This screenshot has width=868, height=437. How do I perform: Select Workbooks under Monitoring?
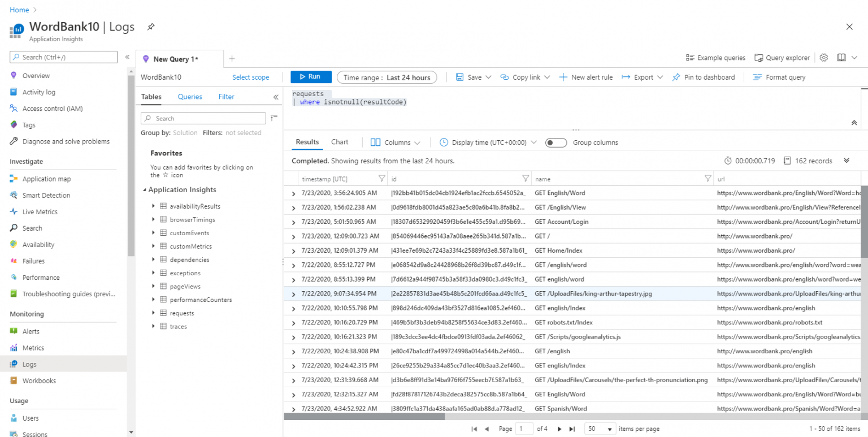[x=40, y=380]
